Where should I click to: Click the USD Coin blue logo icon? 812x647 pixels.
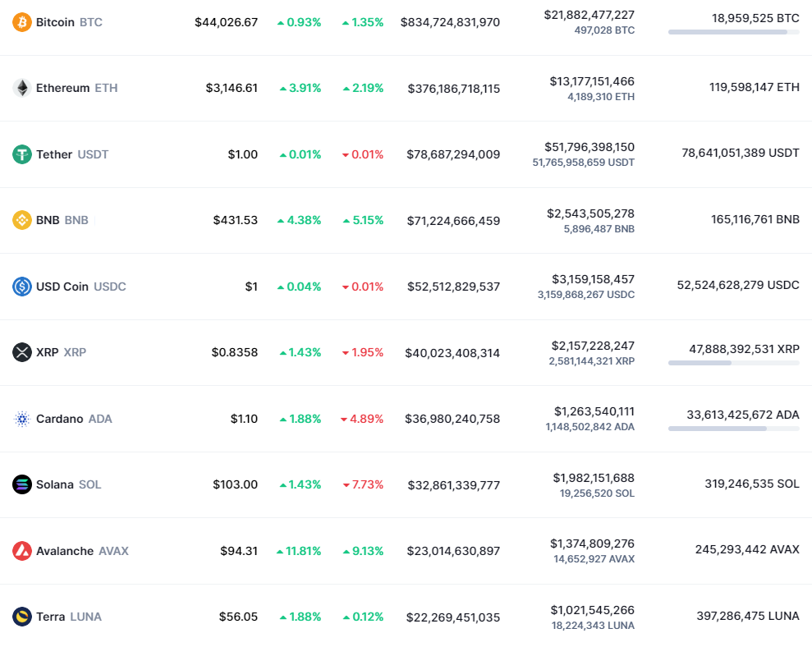(21, 287)
